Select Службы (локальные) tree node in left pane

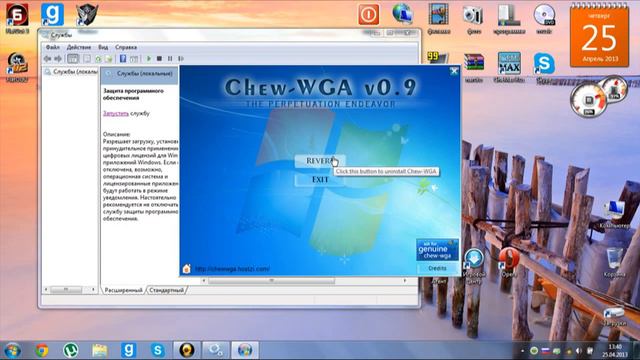point(71,72)
